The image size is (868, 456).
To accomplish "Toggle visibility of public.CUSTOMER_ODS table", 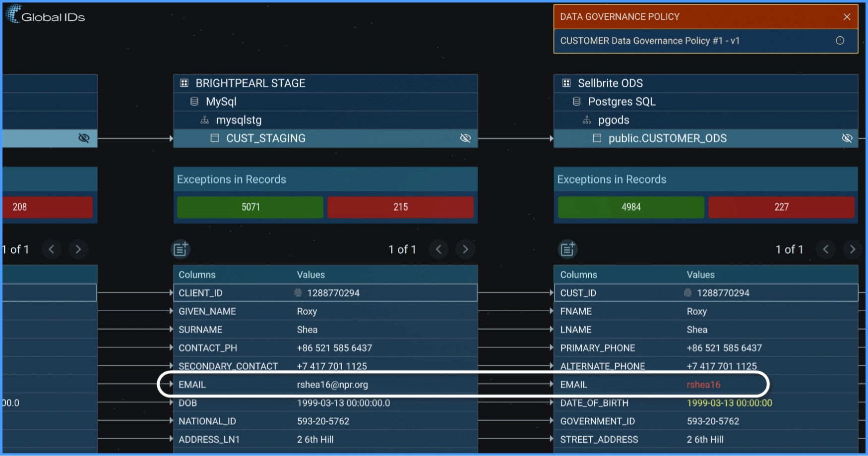I will [x=847, y=138].
